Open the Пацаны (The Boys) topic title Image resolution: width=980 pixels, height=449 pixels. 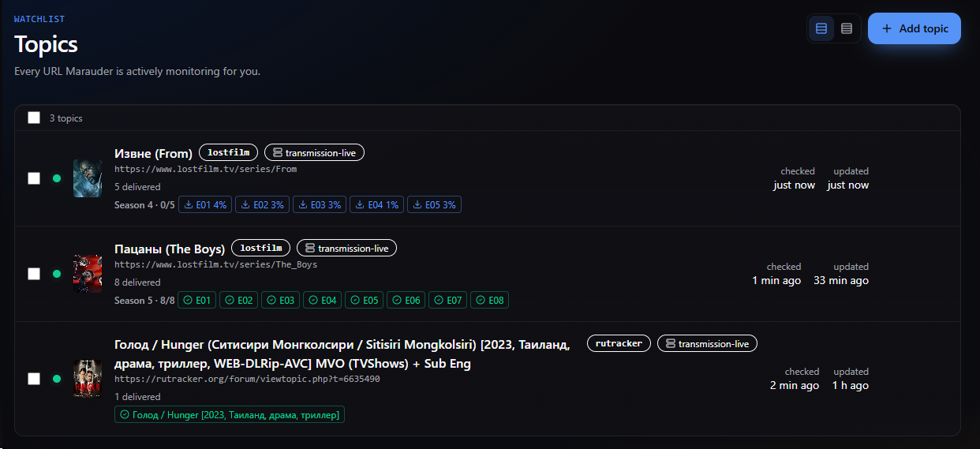pos(170,249)
